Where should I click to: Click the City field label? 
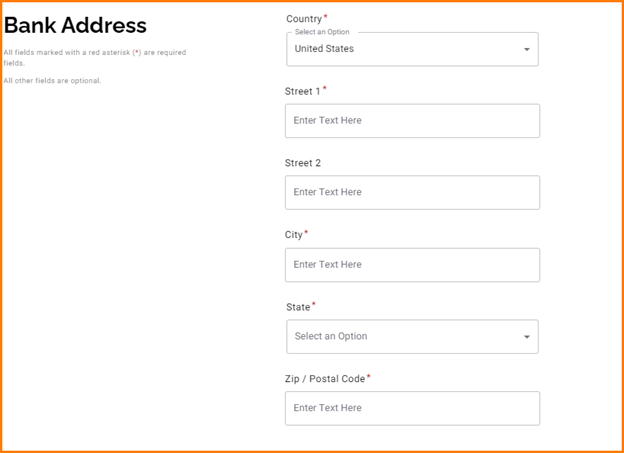[x=293, y=235]
